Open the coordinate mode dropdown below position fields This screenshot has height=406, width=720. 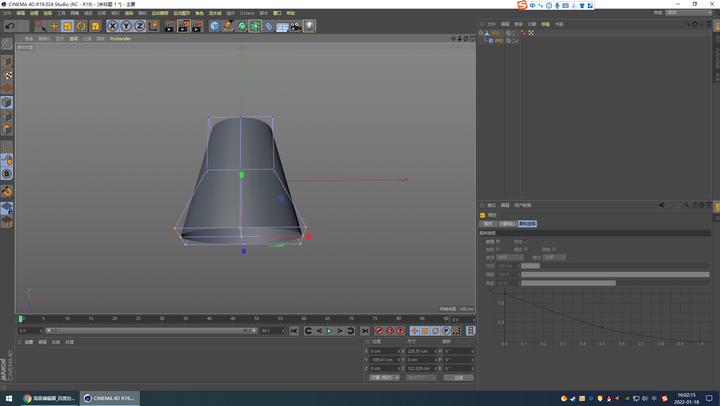pyautogui.click(x=384, y=378)
